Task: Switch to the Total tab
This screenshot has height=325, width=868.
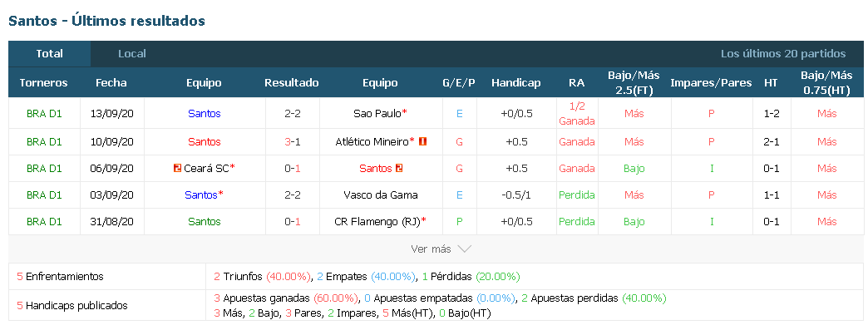Action: [x=50, y=54]
